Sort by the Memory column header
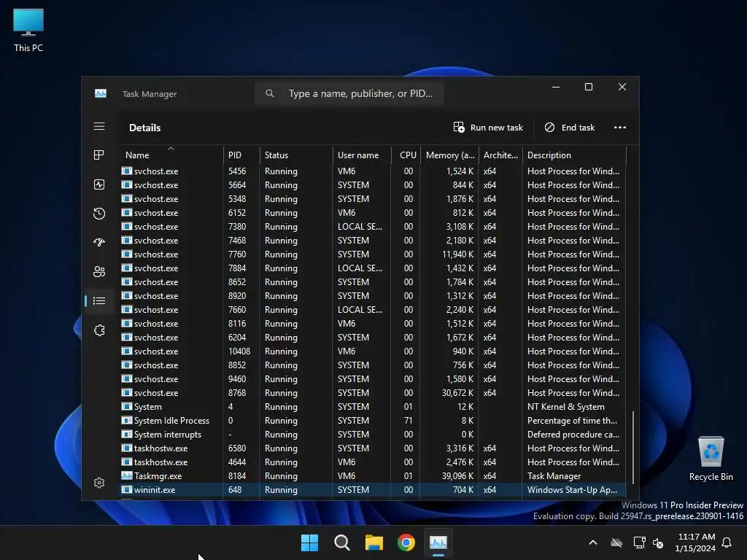The width and height of the screenshot is (747, 560). (449, 155)
